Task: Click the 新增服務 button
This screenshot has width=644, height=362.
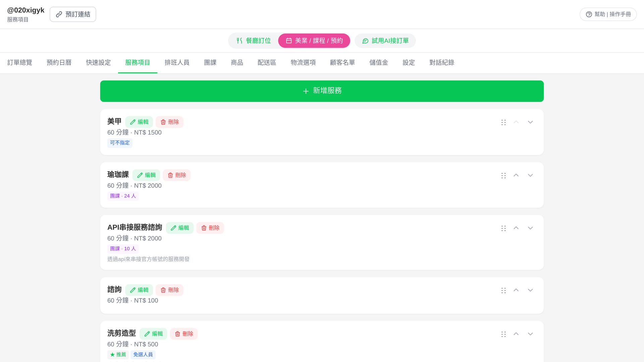Action: pyautogui.click(x=322, y=91)
